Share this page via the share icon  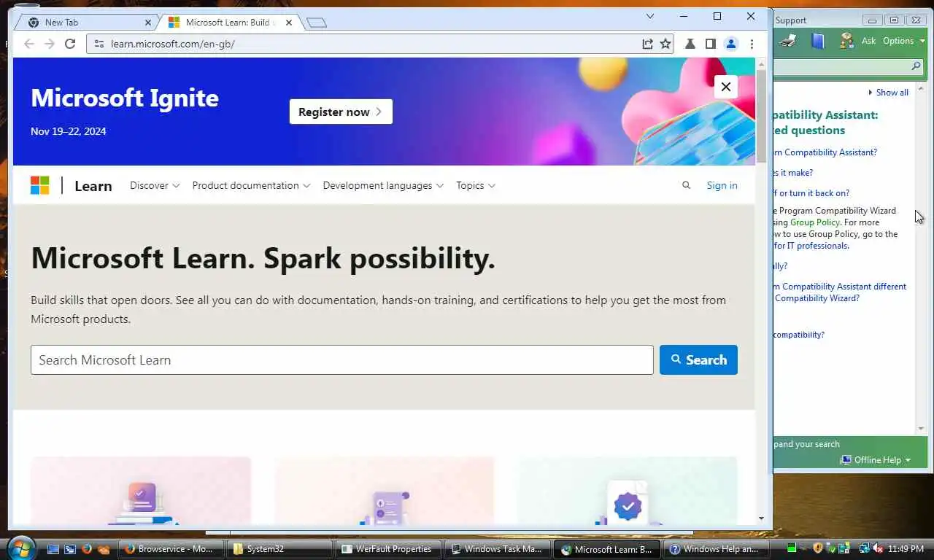[x=647, y=44]
